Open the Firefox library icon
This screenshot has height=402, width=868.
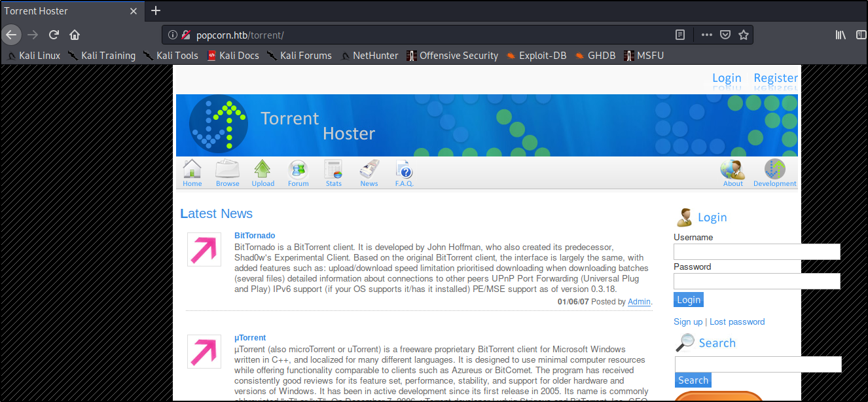[x=841, y=35]
